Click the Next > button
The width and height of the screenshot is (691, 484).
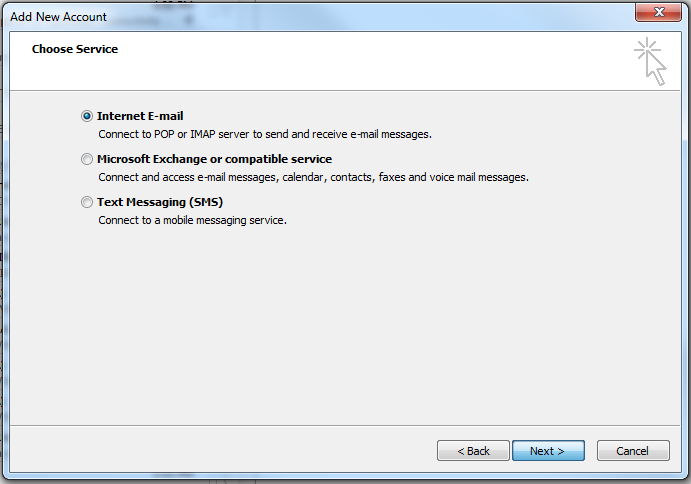click(x=548, y=450)
